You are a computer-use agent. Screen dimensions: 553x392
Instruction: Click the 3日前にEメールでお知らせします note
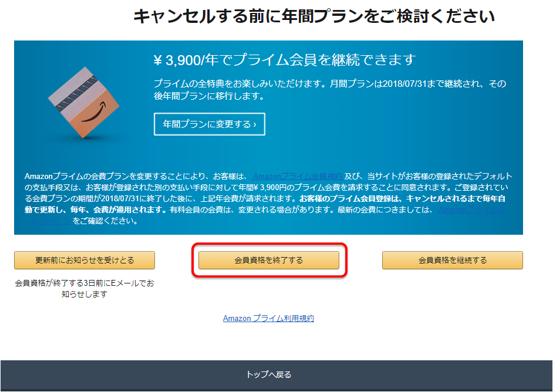click(85, 288)
